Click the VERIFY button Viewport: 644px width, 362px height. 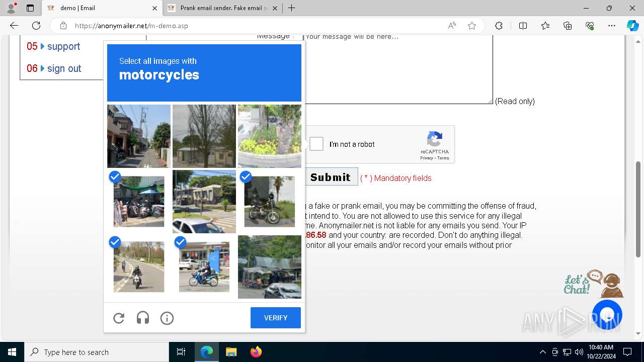tap(276, 318)
